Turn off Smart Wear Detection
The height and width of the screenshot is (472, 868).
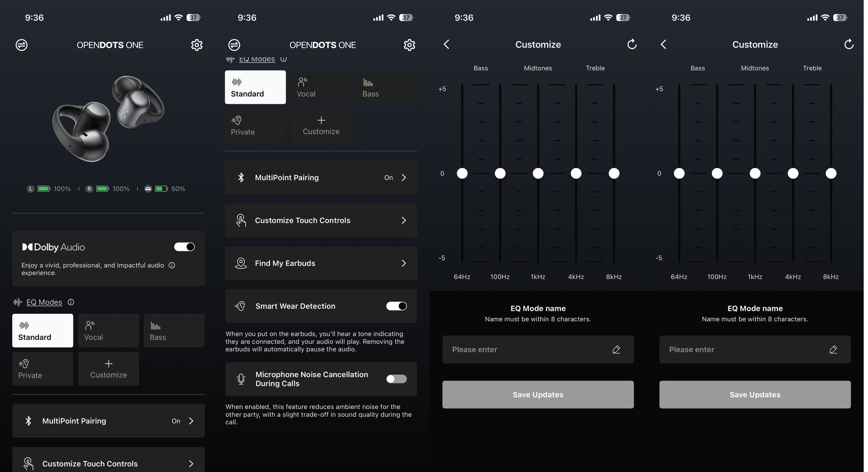click(396, 306)
